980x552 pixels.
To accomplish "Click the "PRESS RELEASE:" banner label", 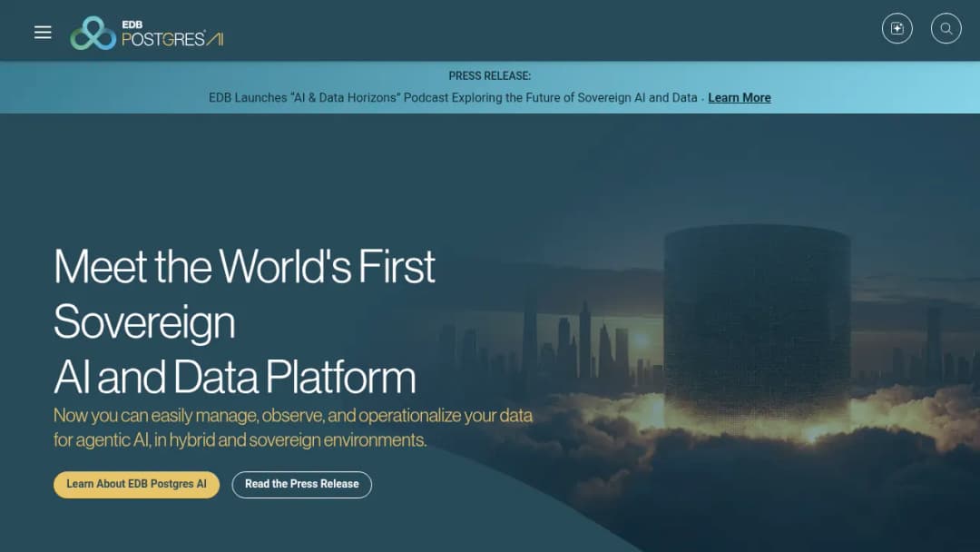I will (490, 75).
